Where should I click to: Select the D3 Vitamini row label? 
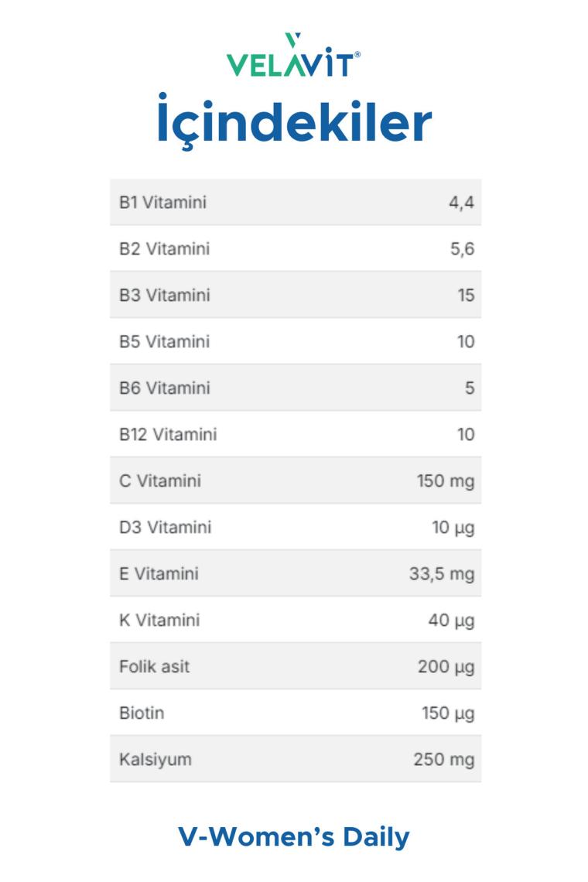pos(165,528)
